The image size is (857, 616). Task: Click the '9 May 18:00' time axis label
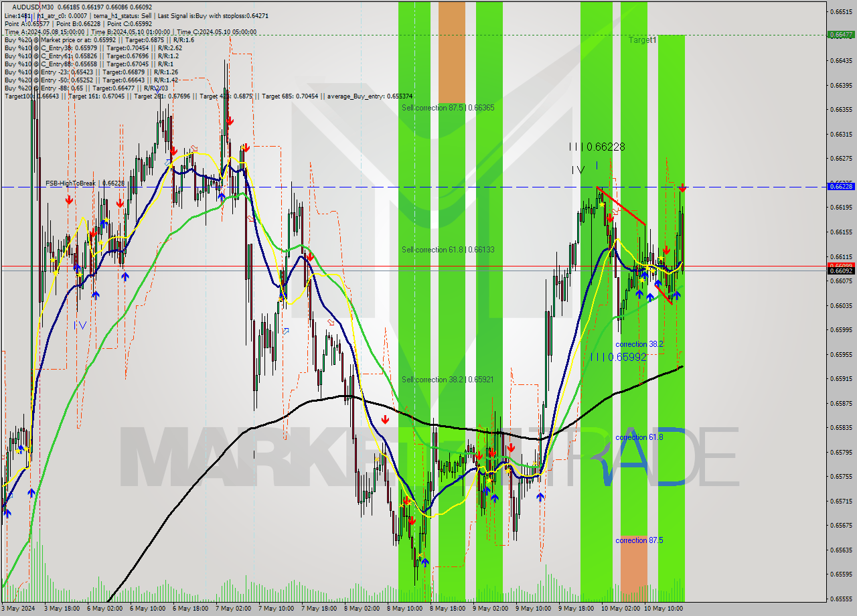coord(576,609)
